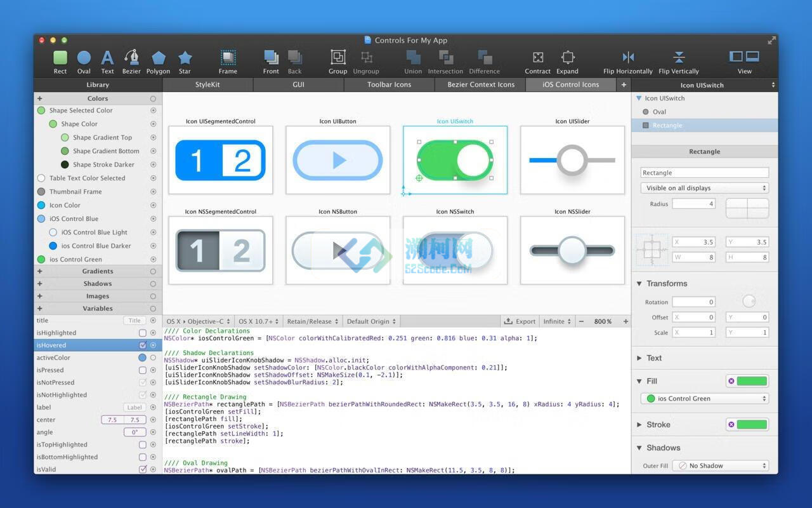The width and height of the screenshot is (812, 508).
Task: Open OS X Objective-C language dropdown
Action: [x=198, y=321]
